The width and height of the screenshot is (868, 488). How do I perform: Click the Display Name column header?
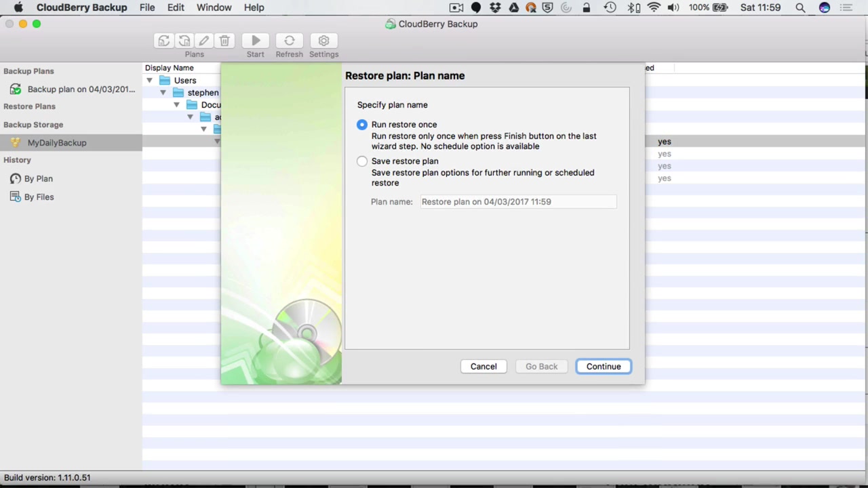(x=170, y=68)
